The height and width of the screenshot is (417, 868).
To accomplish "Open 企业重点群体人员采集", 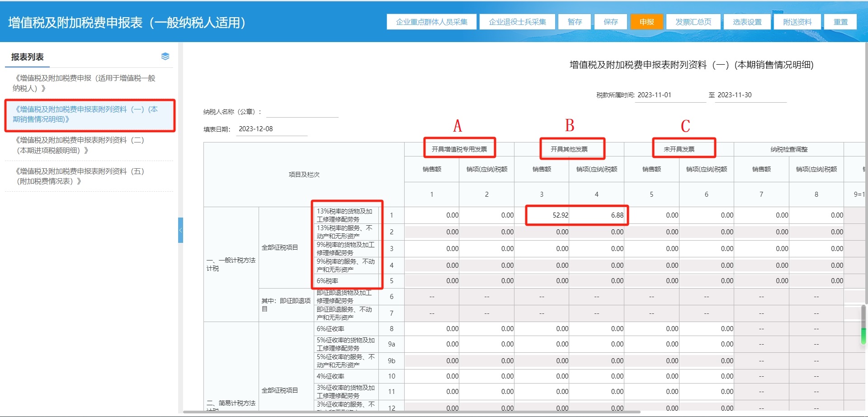I will point(431,22).
